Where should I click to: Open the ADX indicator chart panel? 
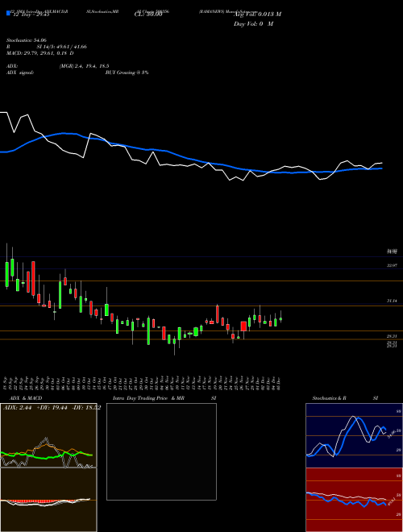[x=48, y=435]
